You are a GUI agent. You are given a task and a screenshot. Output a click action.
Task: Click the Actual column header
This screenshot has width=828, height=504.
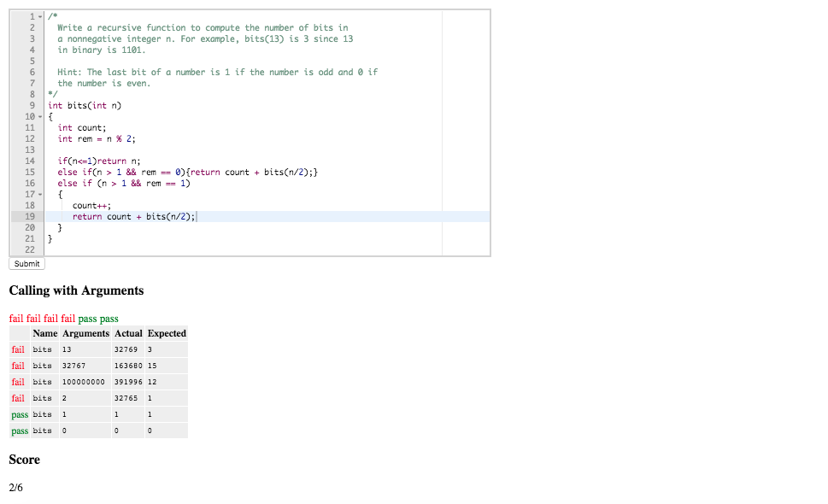click(127, 333)
